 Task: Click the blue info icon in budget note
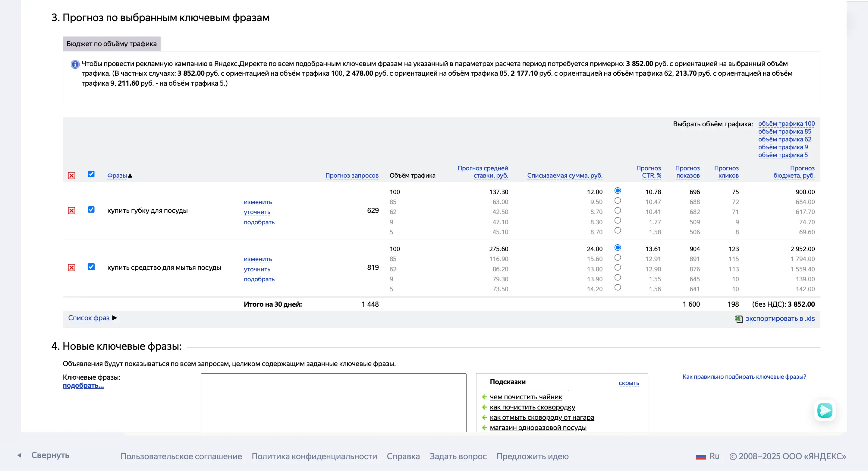pos(75,64)
